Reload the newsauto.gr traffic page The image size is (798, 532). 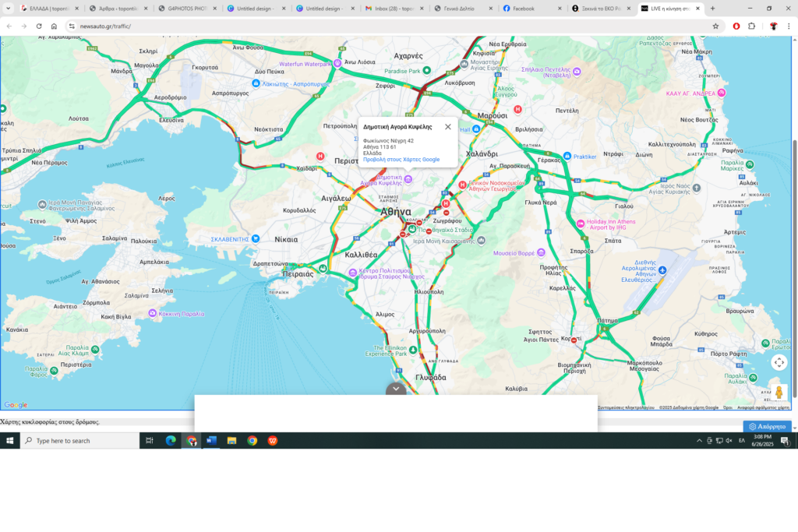[39, 26]
